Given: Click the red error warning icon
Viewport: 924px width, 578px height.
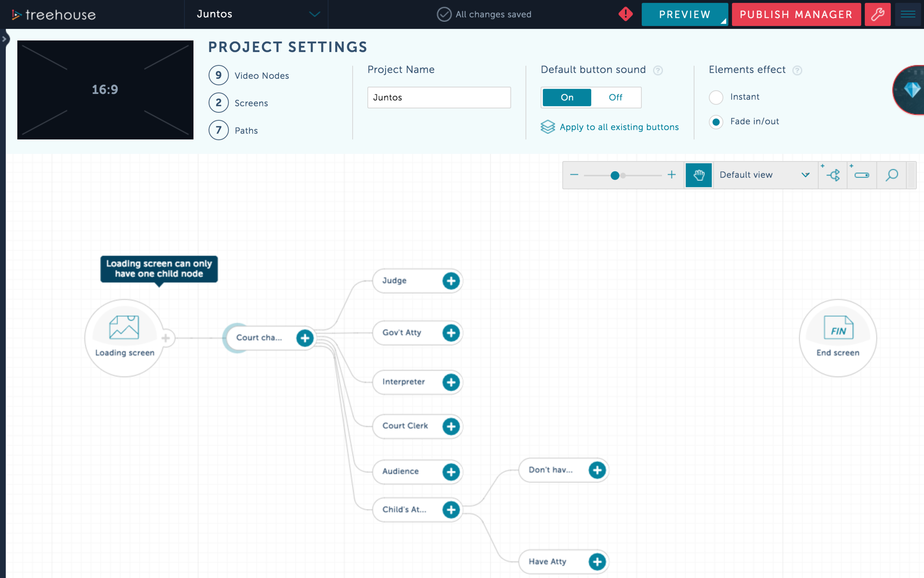Looking at the screenshot, I should (x=625, y=14).
